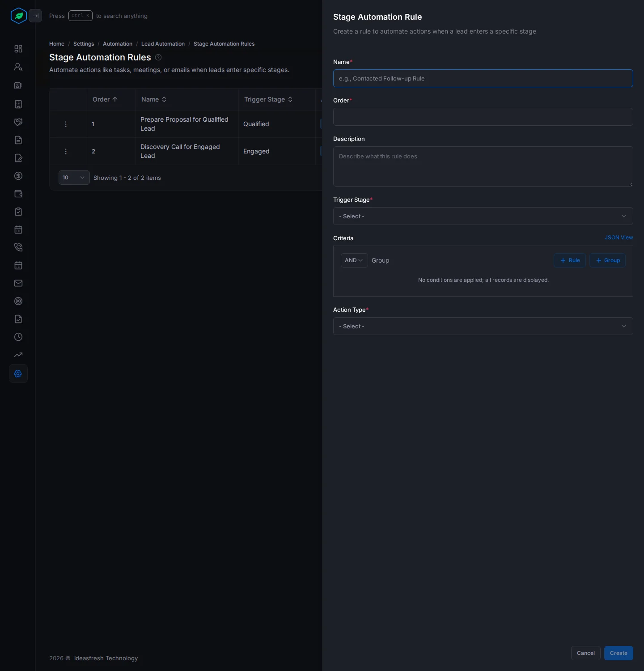Go to Home breadcrumb

[x=57, y=44]
